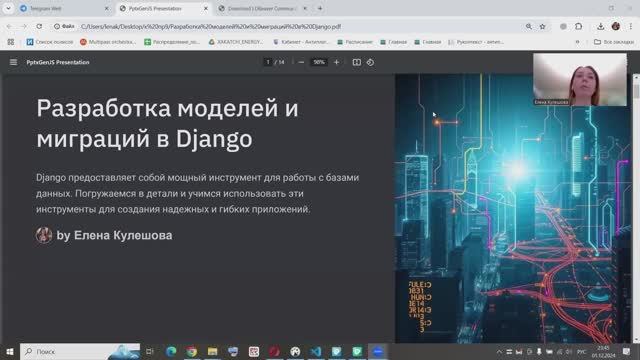Open the browser extensions menu

(x=578, y=26)
